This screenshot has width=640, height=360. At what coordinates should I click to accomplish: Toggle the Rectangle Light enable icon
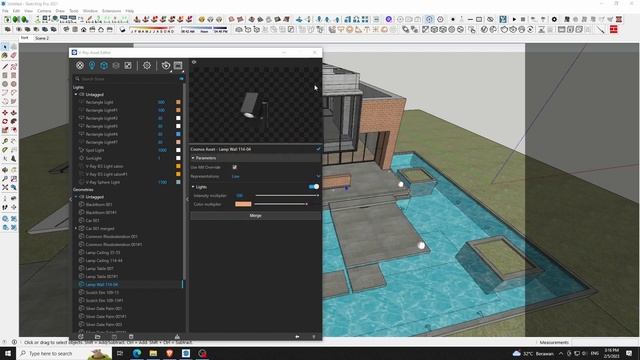pyautogui.click(x=81, y=102)
